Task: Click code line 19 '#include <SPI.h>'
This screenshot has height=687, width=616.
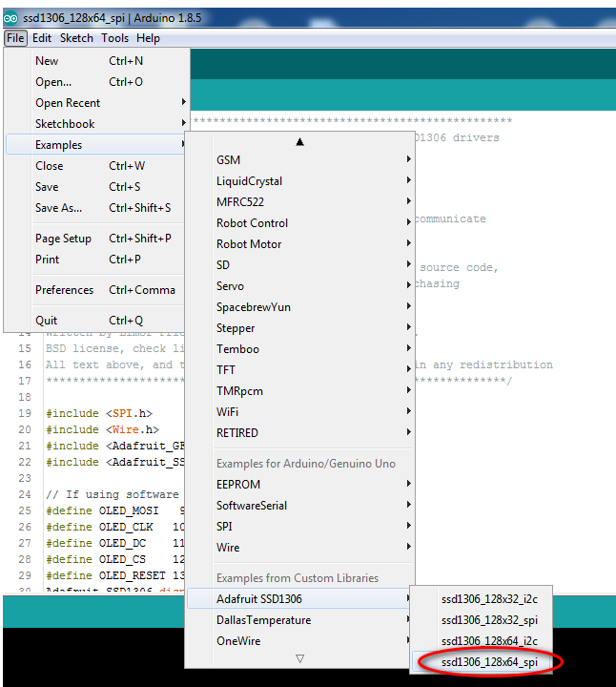Action: coord(99,413)
